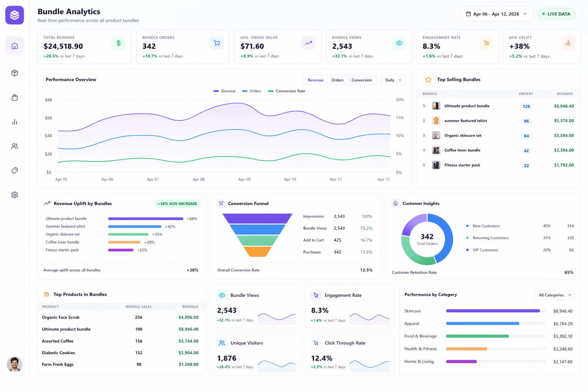This screenshot has width=588, height=392.
Task: Toggle the Revenue series in chart legend
Action: 225,91
